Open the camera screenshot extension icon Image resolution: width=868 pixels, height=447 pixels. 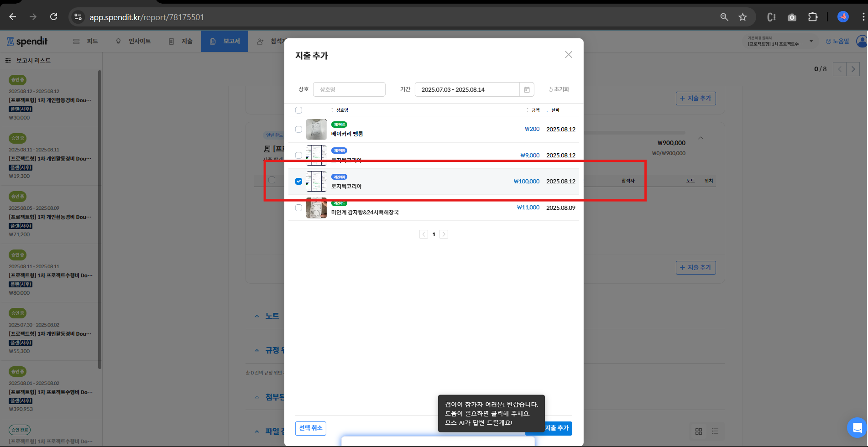click(x=792, y=17)
